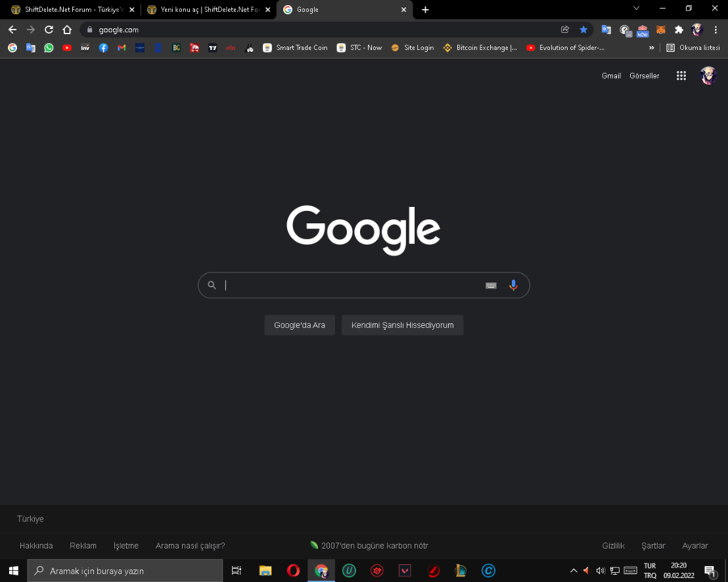728x582 pixels.
Task: Open the Smart Trade Coin bookmark
Action: point(295,48)
